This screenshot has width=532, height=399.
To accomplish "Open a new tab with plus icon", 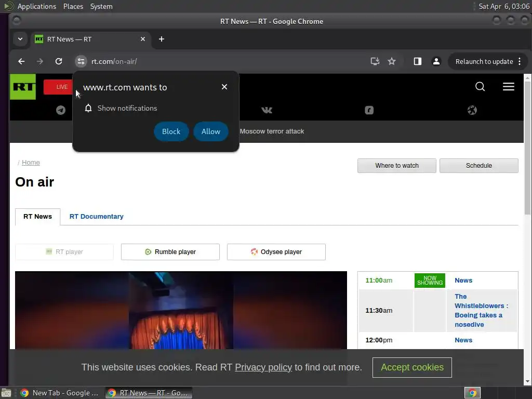I will [162, 39].
